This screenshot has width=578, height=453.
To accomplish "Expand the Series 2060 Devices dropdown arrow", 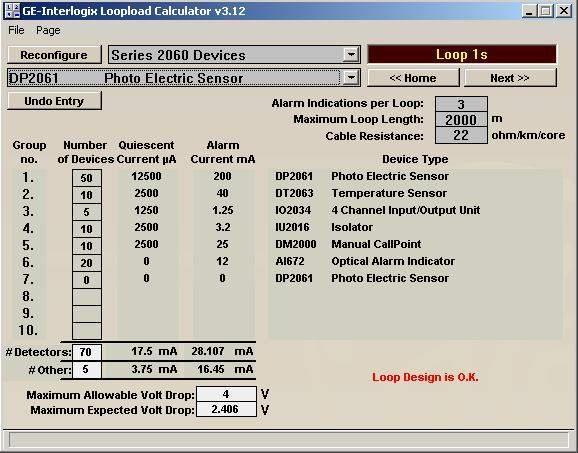I will (351, 55).
